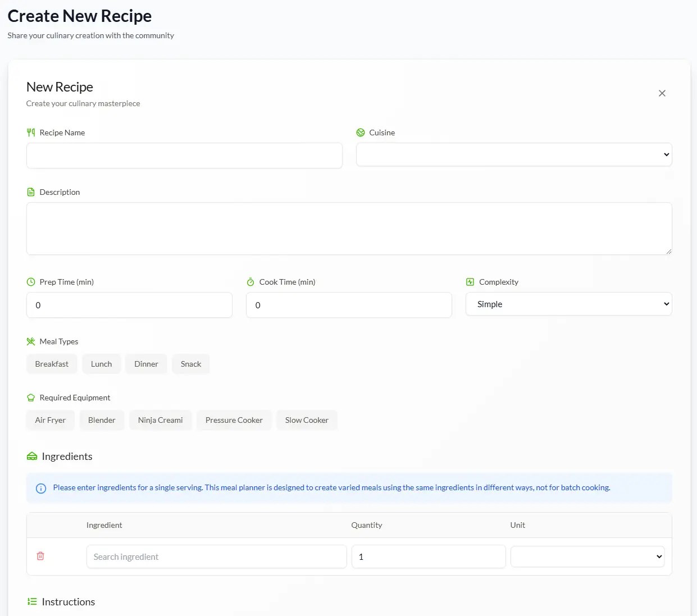The height and width of the screenshot is (616, 697).
Task: Focus the Recipe Name text field
Action: click(x=184, y=156)
